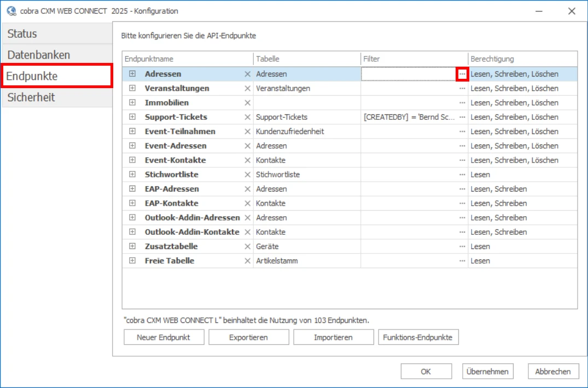Go to the Sicherheit tab
The height and width of the screenshot is (388, 588).
[x=56, y=98]
